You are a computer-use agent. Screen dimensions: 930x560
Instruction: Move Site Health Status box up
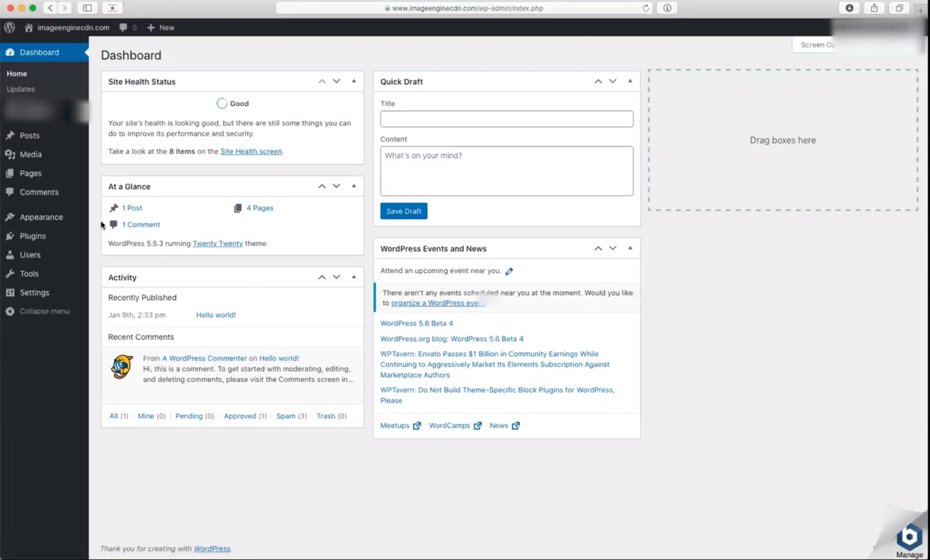(x=322, y=81)
